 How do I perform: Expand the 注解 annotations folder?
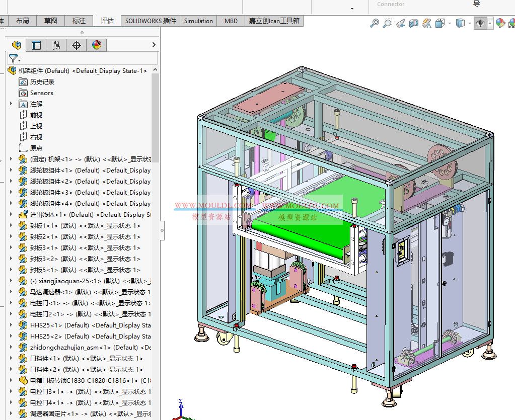point(11,104)
